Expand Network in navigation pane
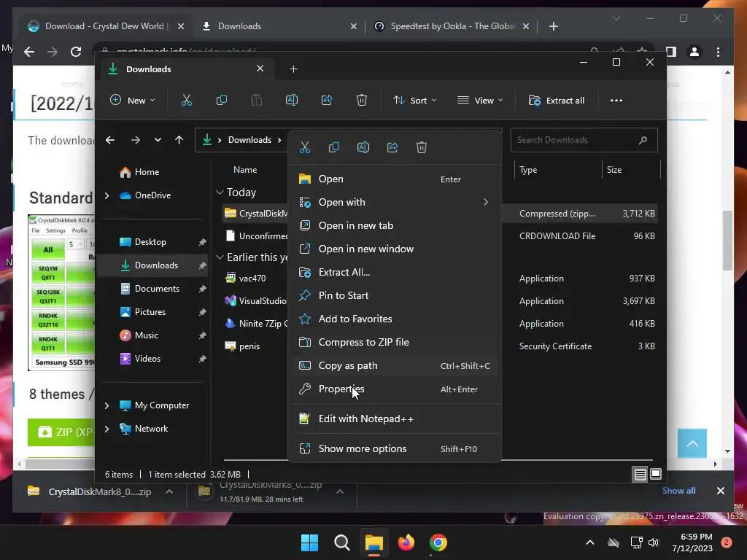 [x=107, y=429]
